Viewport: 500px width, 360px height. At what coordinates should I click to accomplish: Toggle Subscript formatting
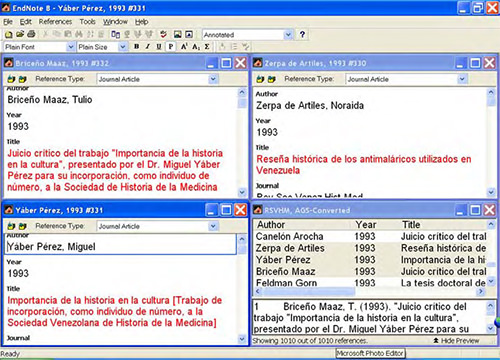pyautogui.click(x=196, y=47)
